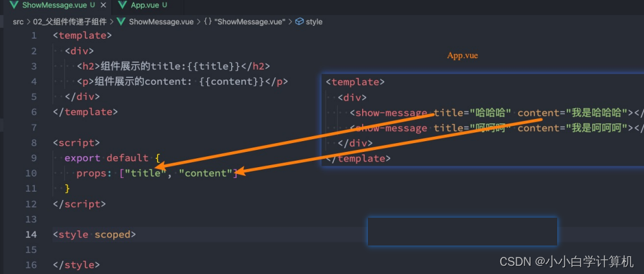The height and width of the screenshot is (274, 644).
Task: Open the style symbol breadcrumb
Action: point(314,22)
